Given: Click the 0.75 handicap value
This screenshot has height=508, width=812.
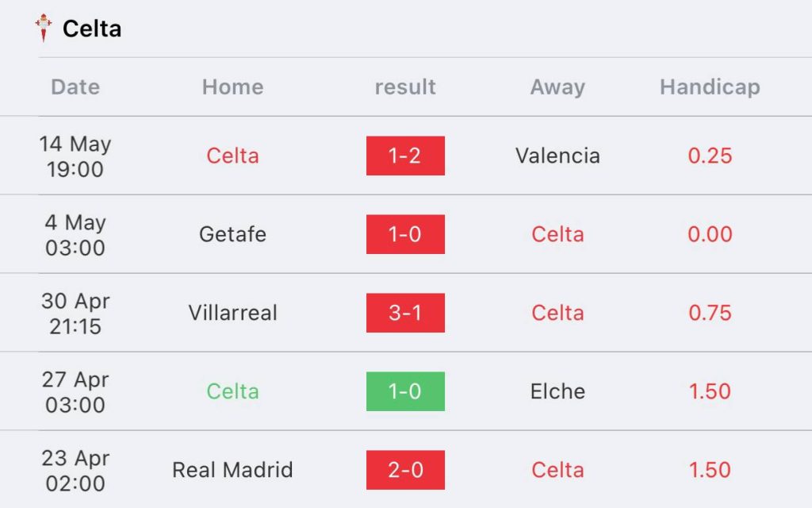Looking at the screenshot, I should coord(710,313).
